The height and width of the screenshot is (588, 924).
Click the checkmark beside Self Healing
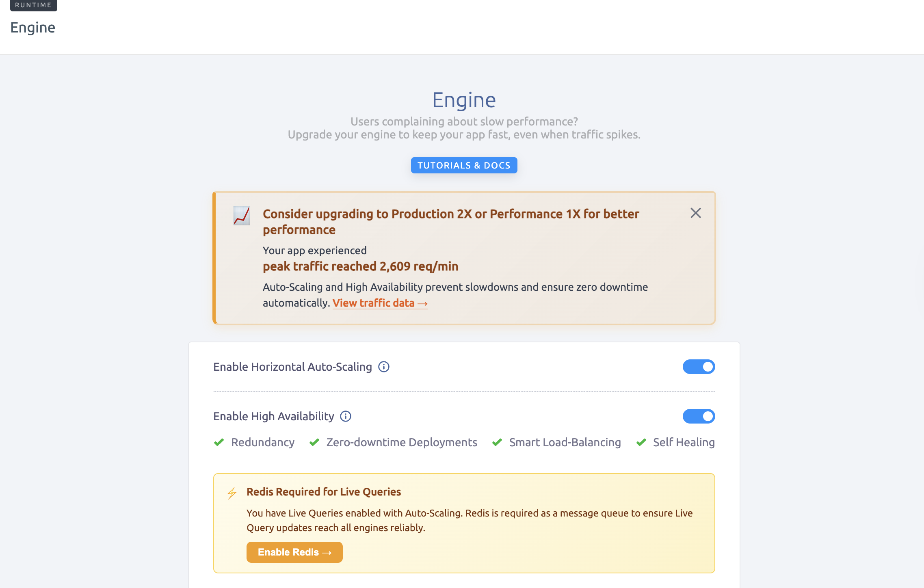coord(641,442)
